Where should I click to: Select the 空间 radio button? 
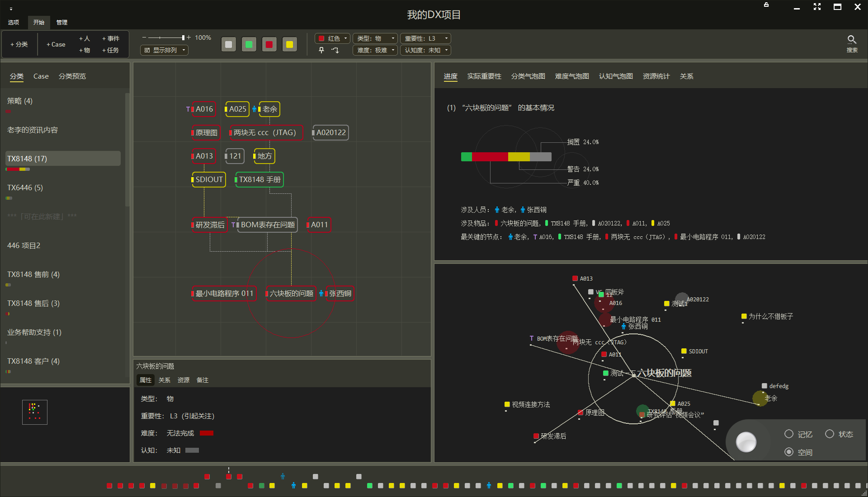(x=789, y=452)
